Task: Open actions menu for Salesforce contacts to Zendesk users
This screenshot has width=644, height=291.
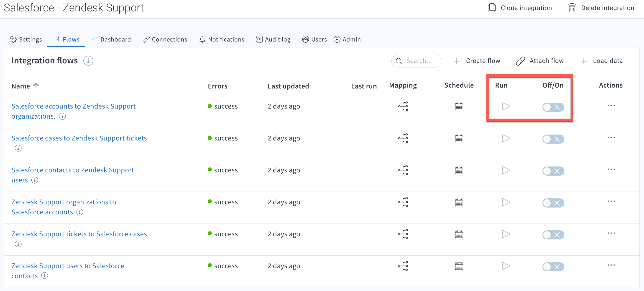Action: [611, 169]
